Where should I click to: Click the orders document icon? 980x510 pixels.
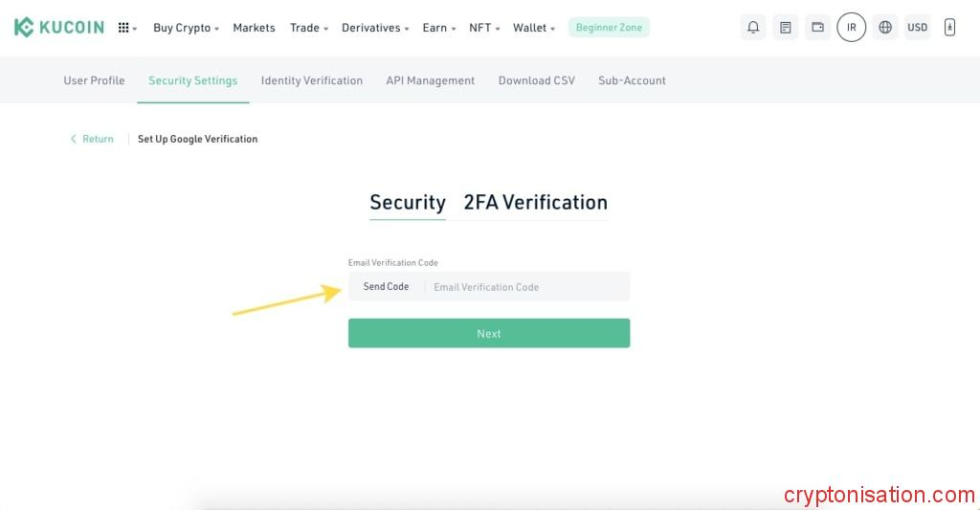tap(786, 28)
